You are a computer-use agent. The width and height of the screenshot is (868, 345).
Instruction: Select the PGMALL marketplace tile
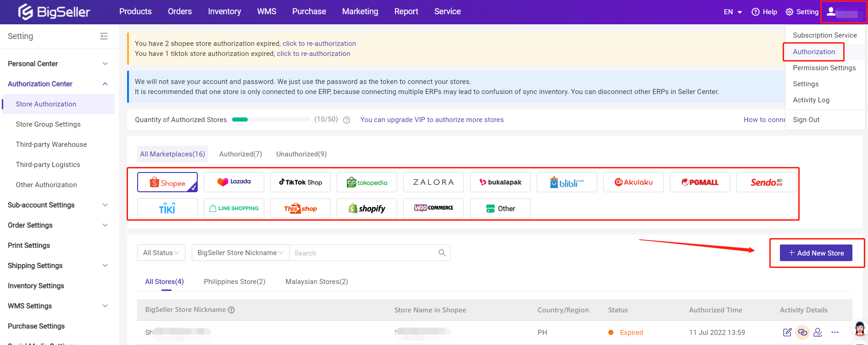pos(700,182)
